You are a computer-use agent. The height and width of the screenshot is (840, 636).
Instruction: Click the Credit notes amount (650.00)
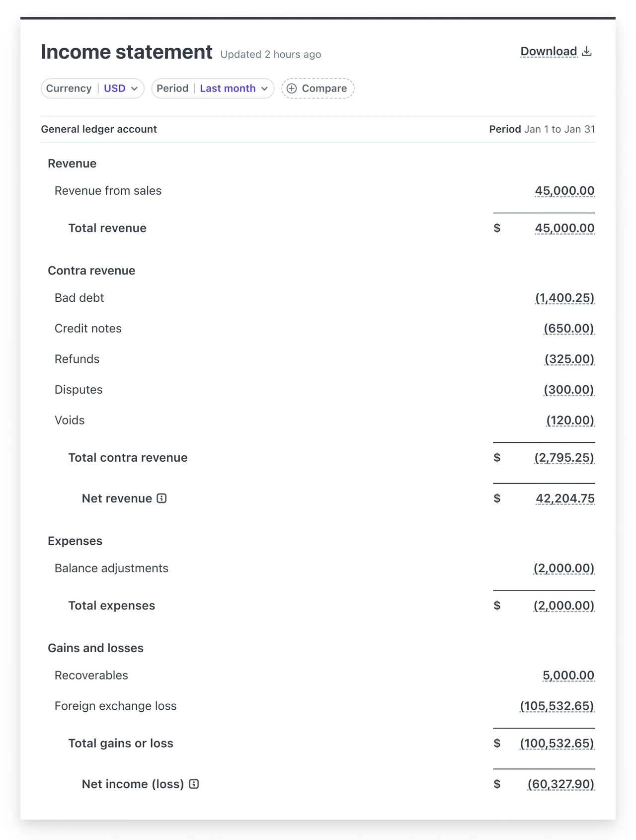(x=569, y=329)
